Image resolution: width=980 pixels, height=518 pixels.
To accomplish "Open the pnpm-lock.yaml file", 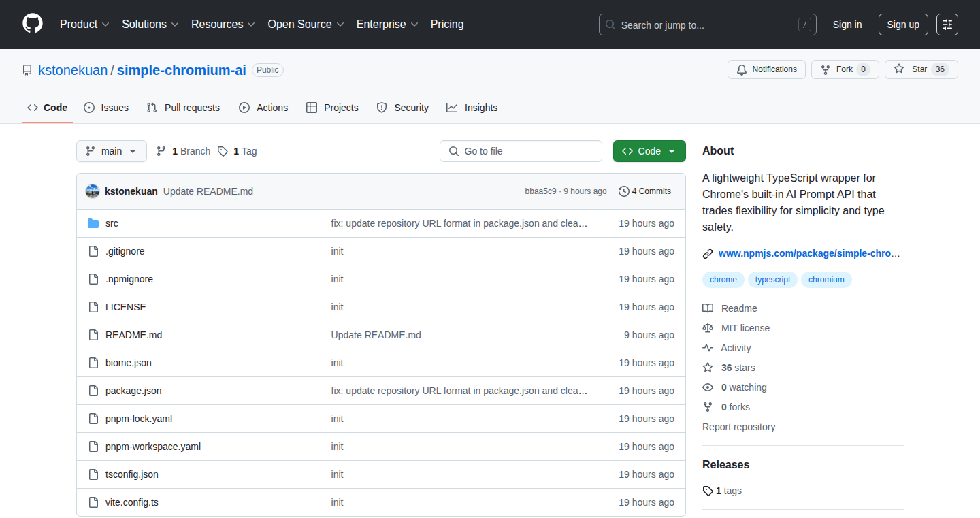I will tap(139, 419).
